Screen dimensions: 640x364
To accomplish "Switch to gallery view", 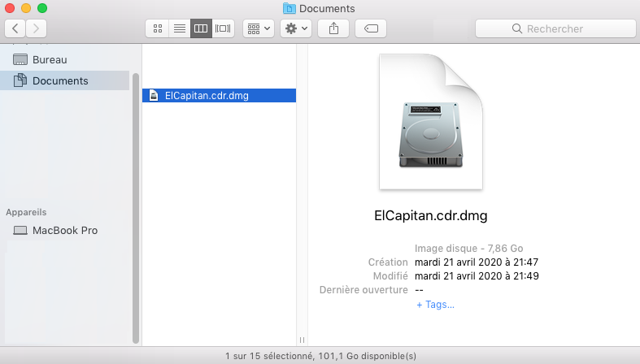I will 223,28.
